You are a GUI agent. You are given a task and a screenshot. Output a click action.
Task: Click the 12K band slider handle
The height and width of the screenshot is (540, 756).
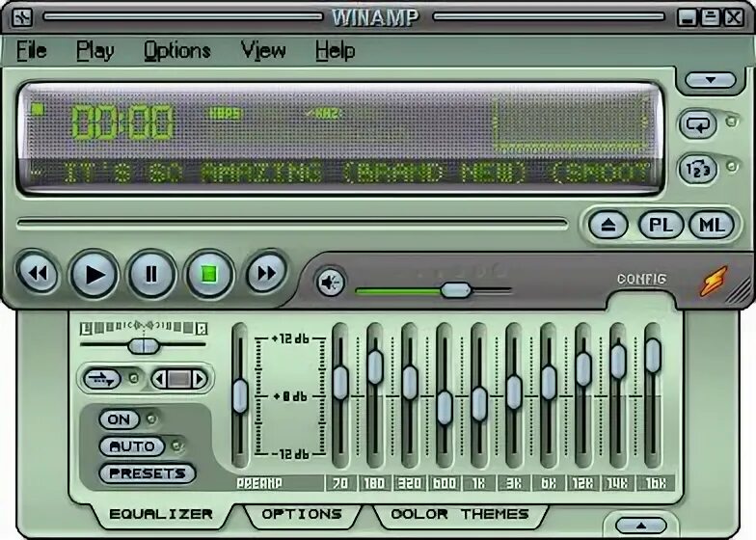pyautogui.click(x=583, y=369)
